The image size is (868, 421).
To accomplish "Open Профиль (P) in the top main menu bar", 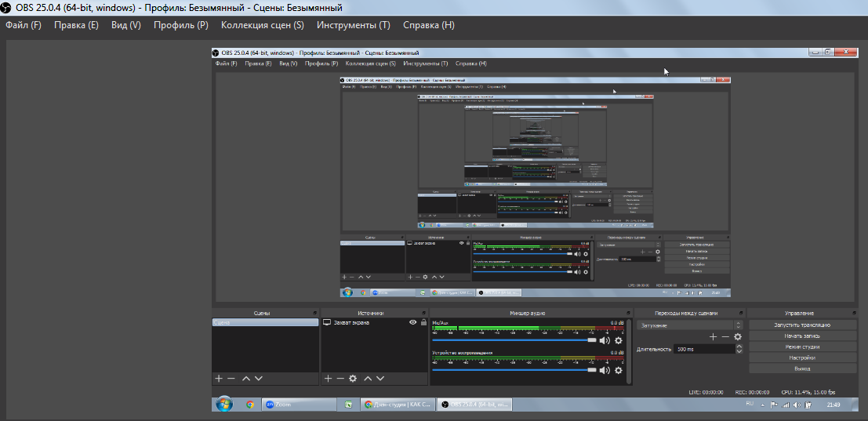I will point(181,25).
